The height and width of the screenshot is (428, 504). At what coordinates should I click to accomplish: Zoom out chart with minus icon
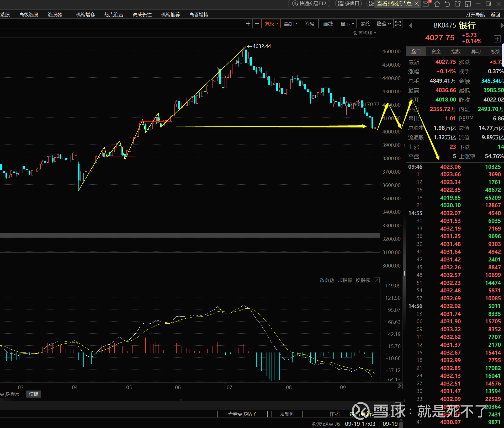tap(257, 24)
